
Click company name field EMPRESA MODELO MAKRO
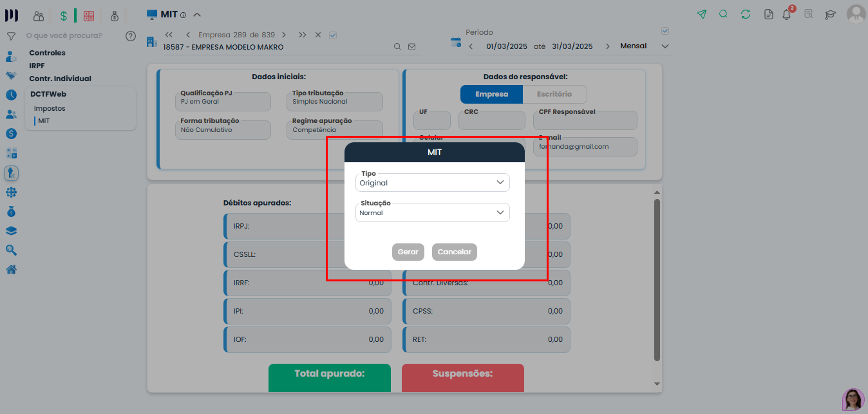pos(223,47)
